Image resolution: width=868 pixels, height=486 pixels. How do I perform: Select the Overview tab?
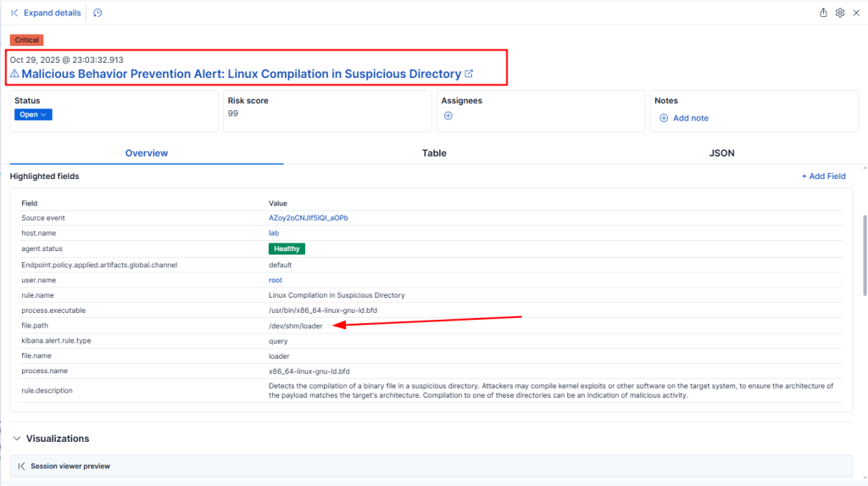click(x=147, y=154)
